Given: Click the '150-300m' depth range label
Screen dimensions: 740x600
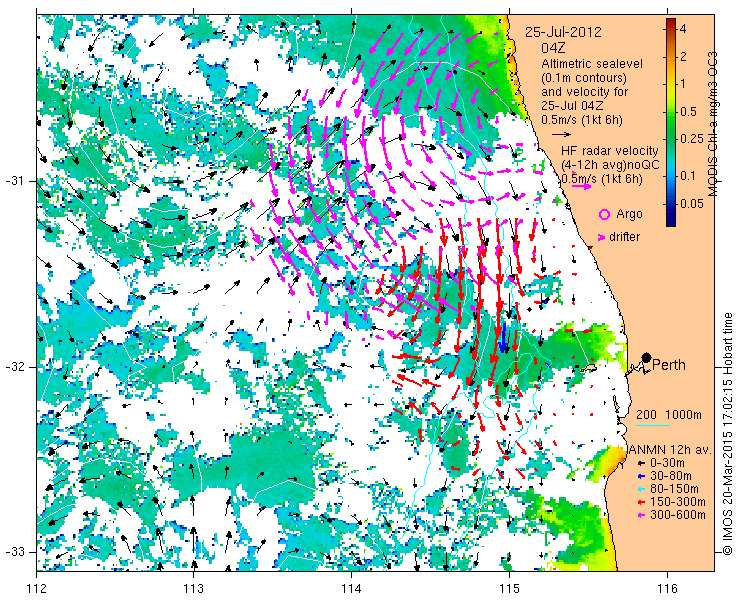Looking at the screenshot, I should (678, 502).
